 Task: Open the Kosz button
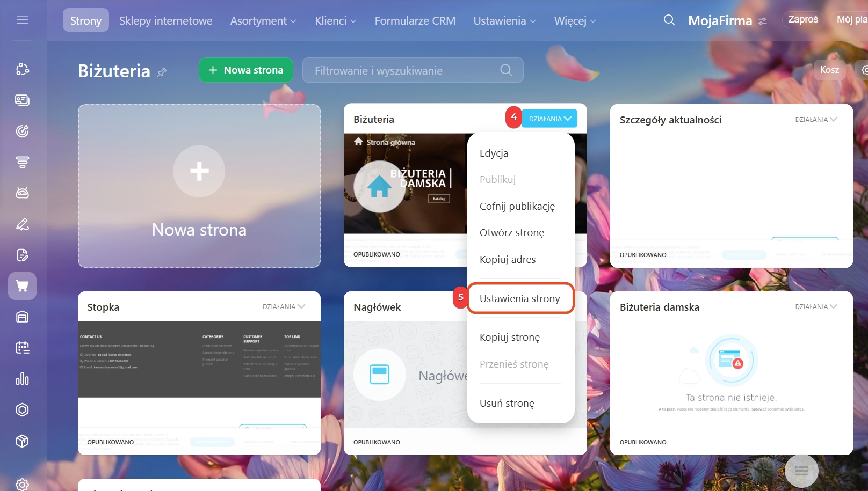[x=829, y=70]
